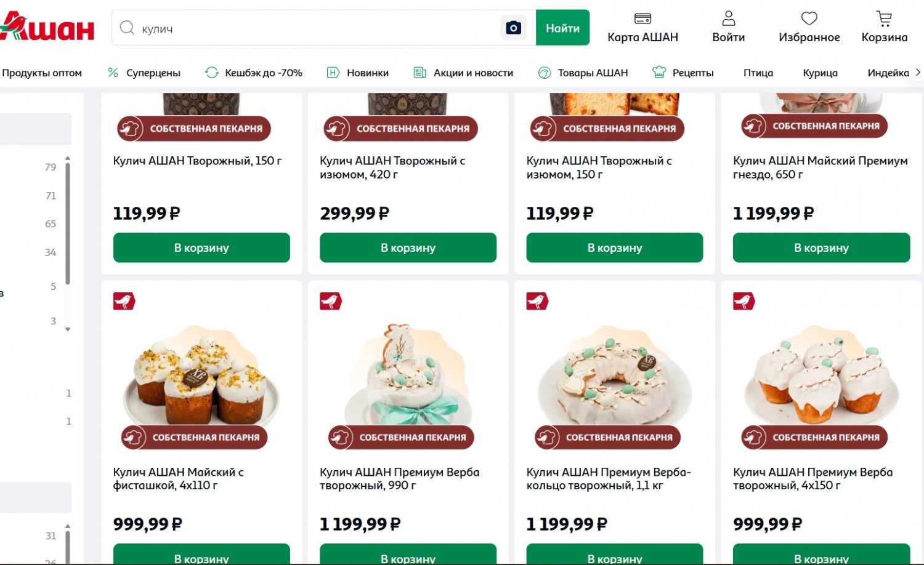The width and height of the screenshot is (924, 565).
Task: Click the Войти user profile icon
Action: (728, 19)
